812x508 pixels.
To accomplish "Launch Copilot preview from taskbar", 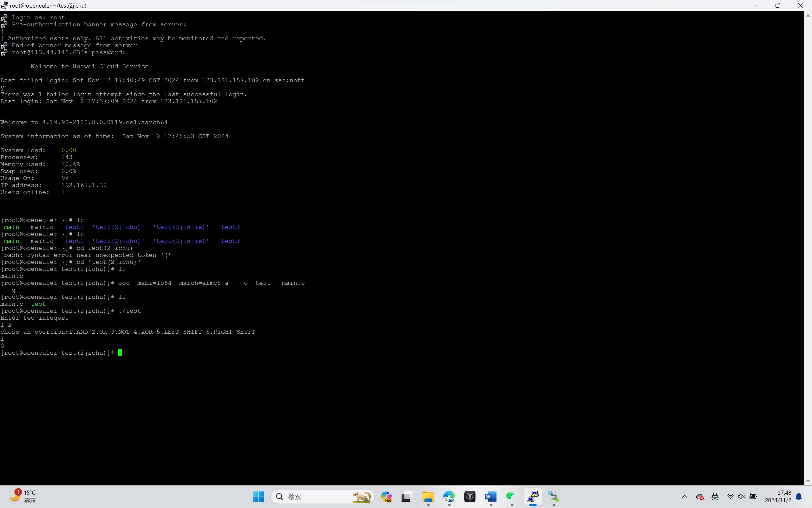I will click(x=386, y=497).
